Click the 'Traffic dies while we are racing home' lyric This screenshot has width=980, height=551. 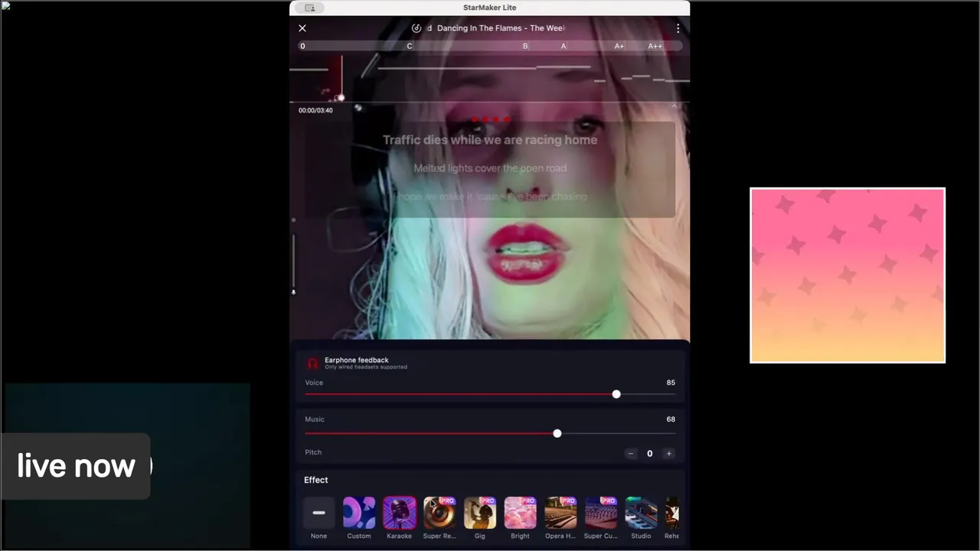point(490,140)
